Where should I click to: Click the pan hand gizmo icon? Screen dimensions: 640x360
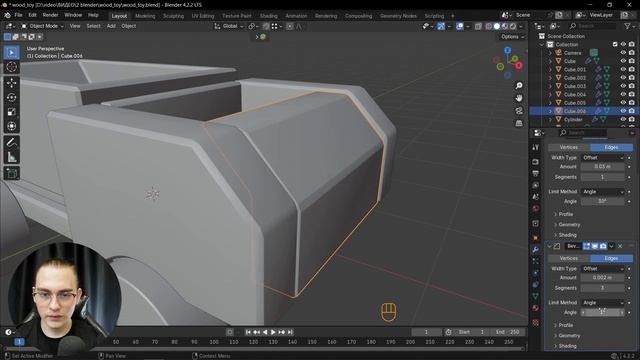pos(519,98)
